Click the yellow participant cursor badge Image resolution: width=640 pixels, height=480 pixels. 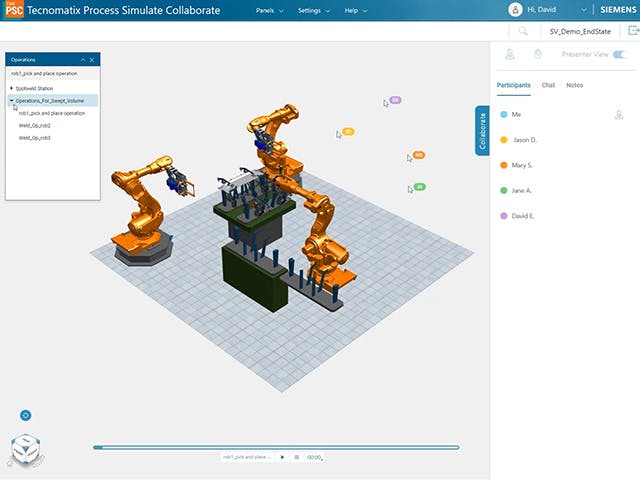(348, 131)
